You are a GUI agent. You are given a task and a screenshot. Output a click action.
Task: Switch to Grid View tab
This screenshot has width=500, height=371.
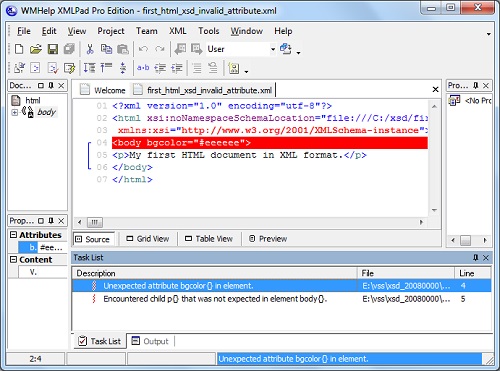[x=148, y=239]
